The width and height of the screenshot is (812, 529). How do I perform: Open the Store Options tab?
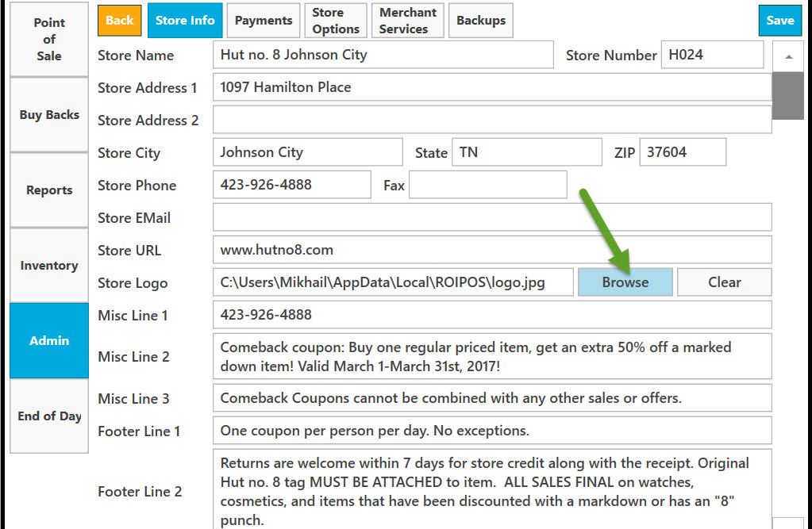pyautogui.click(x=336, y=21)
